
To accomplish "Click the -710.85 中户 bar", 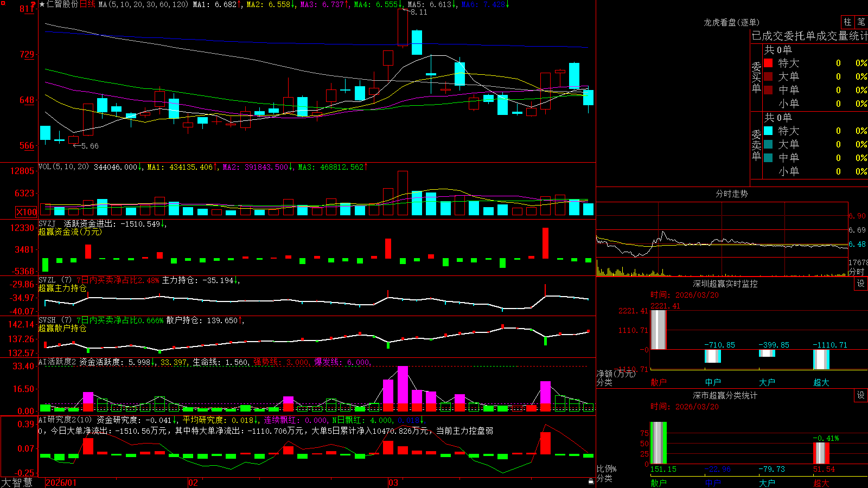I will pyautogui.click(x=713, y=356).
